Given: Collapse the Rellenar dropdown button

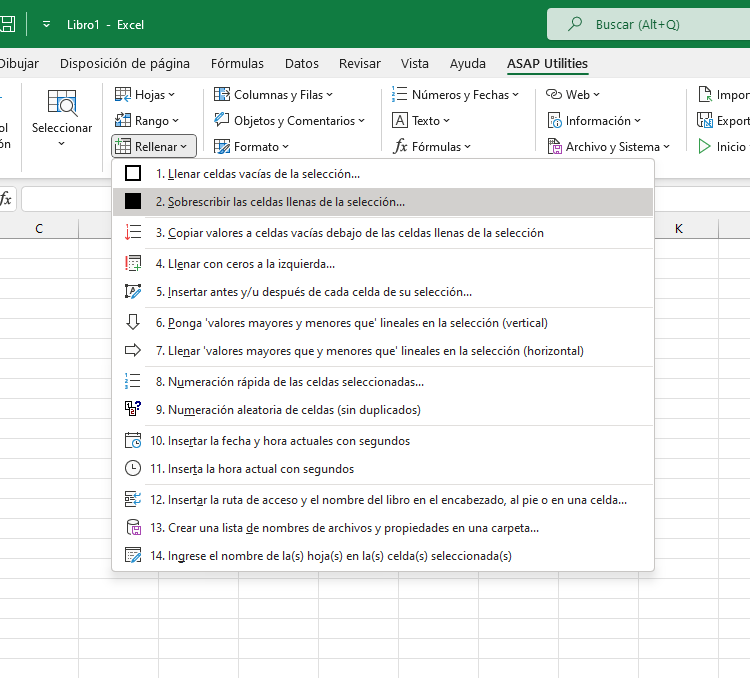Looking at the screenshot, I should click(x=154, y=146).
